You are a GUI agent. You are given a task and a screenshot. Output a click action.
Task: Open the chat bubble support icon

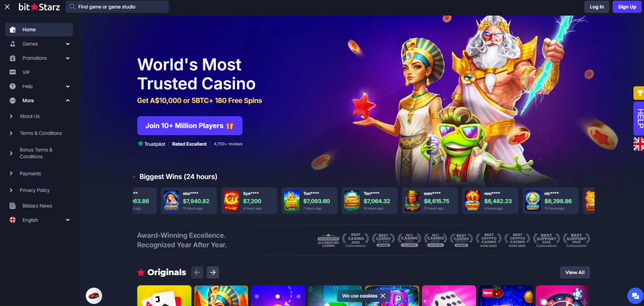point(635,295)
